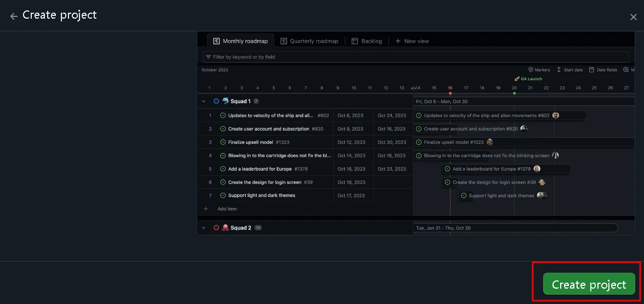The image size is (644, 304).
Task: Click assignee avatar on Finalize upsell model roadmap bar
Action: 489,142
